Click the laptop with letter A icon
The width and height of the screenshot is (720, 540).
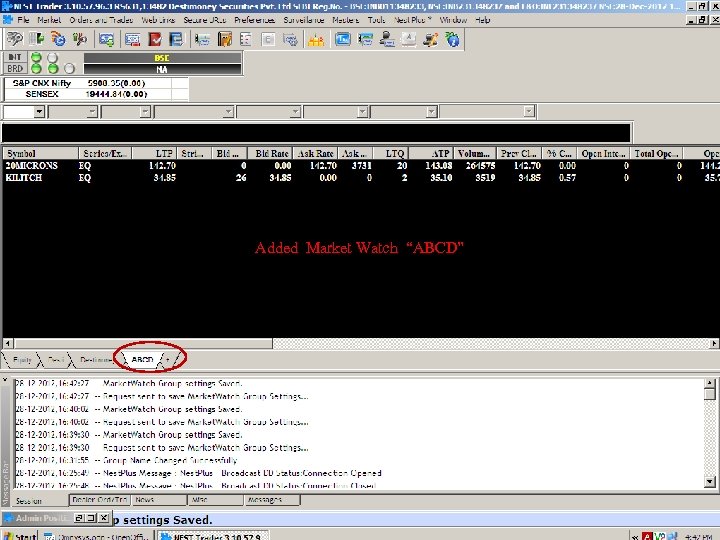coord(409,39)
